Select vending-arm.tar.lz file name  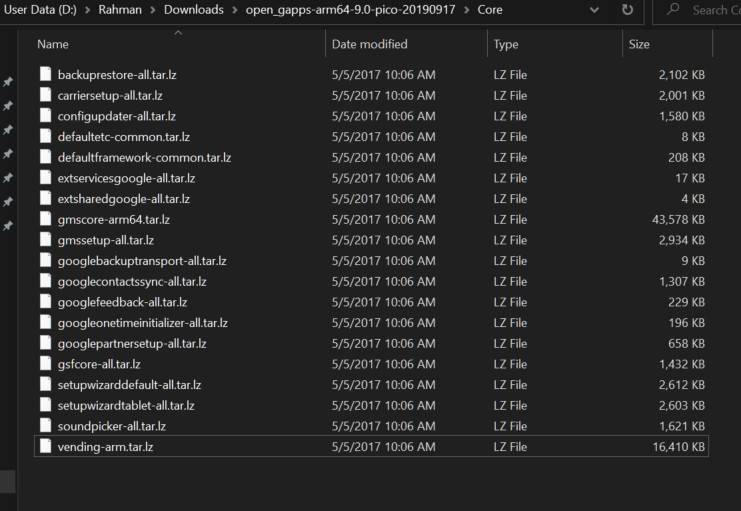(x=105, y=447)
